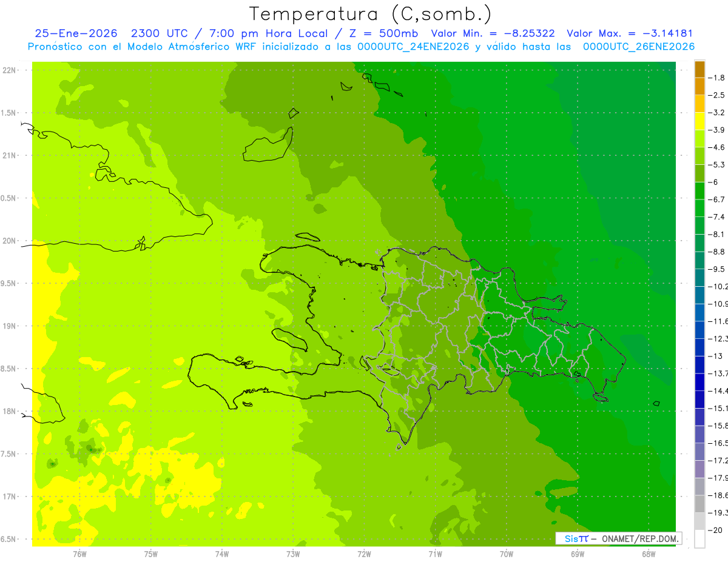Click the 76W longitude axis label

pyautogui.click(x=80, y=554)
